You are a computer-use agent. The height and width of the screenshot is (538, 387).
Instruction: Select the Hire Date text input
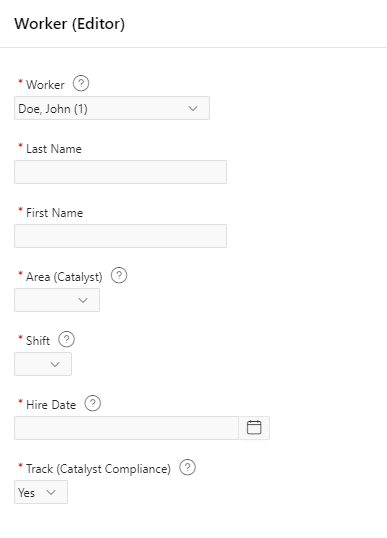[126, 428]
